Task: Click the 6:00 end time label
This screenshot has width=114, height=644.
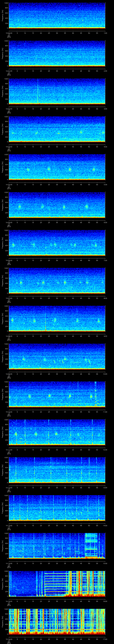Action: click(x=105, y=223)
